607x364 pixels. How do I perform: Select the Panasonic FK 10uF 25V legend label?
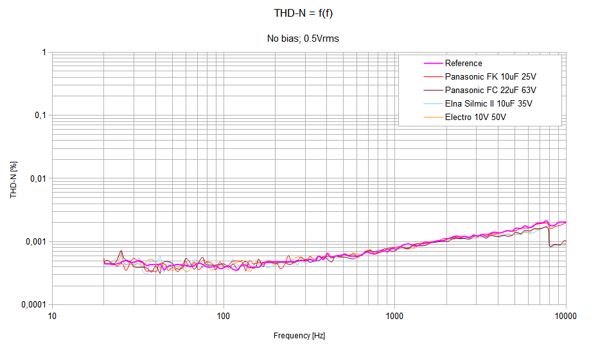pos(490,76)
